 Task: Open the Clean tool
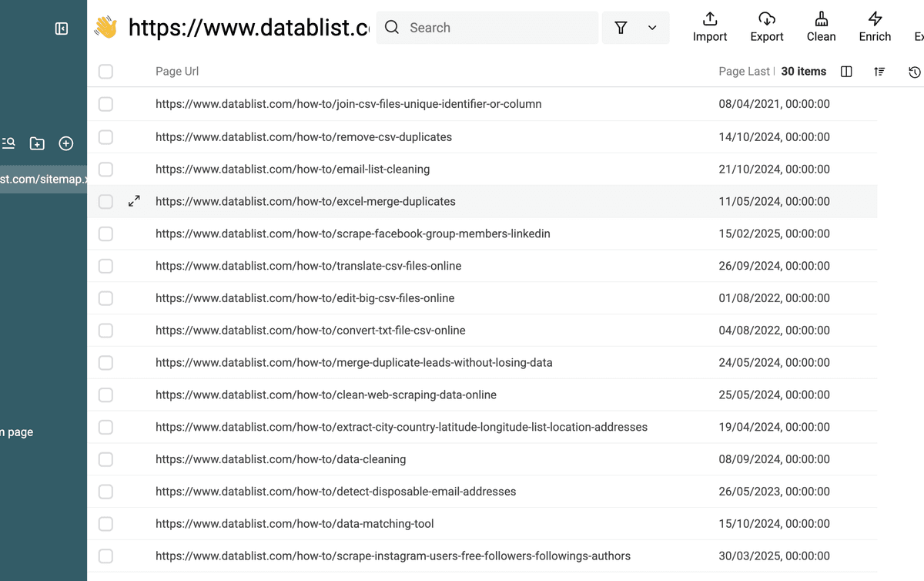[x=822, y=27]
